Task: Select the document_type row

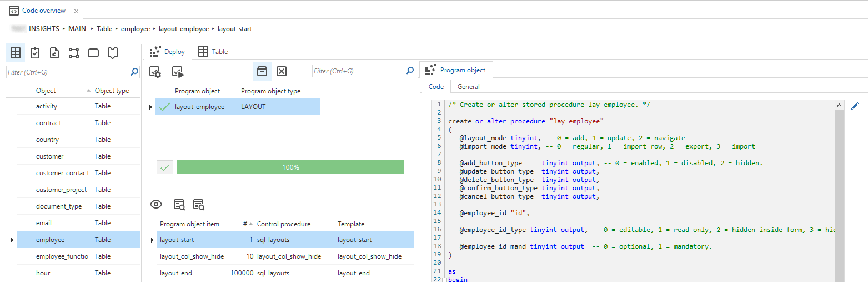Action: point(78,206)
